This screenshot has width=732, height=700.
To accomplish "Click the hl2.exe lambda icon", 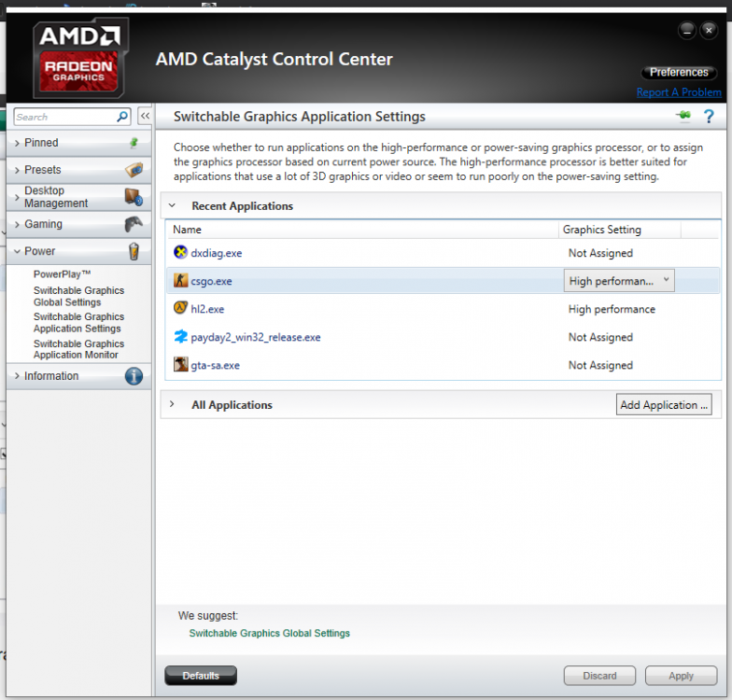I will (x=181, y=308).
